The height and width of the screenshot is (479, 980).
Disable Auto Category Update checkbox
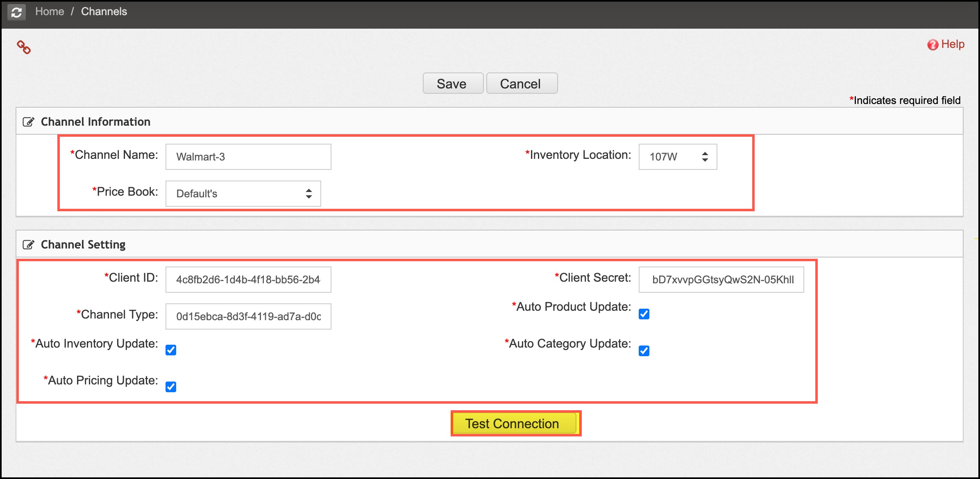click(644, 351)
